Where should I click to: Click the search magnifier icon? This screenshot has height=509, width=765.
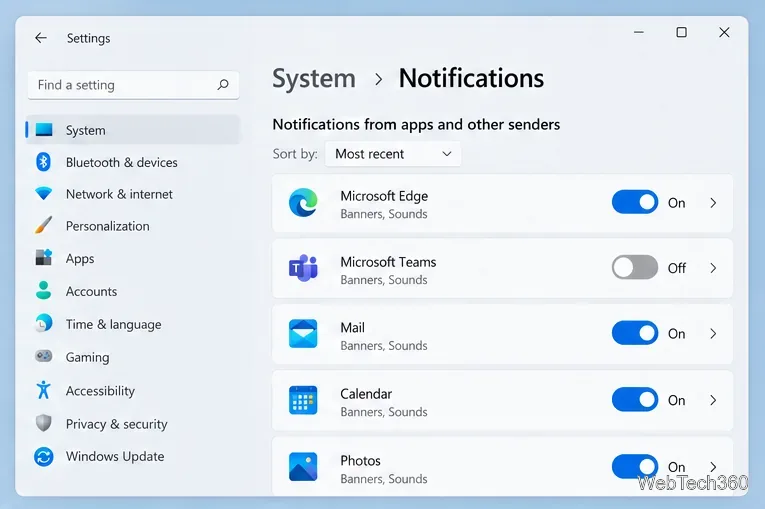pos(223,84)
